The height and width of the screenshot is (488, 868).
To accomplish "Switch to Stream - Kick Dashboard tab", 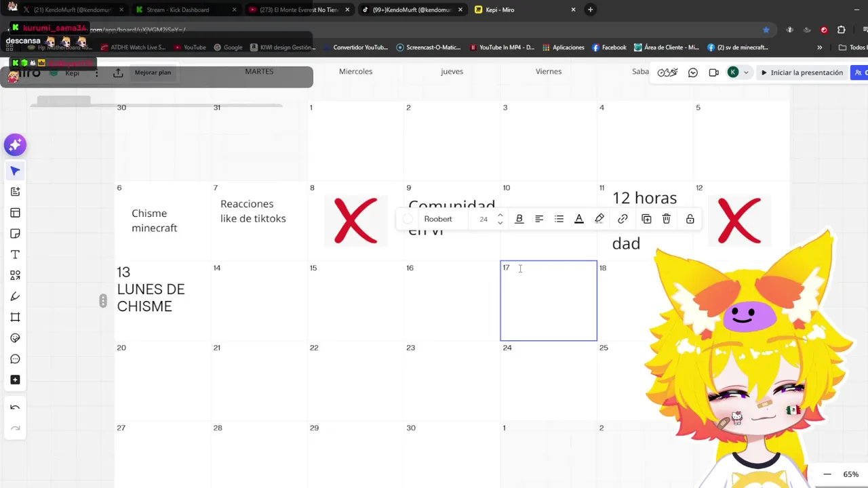I will coord(178,9).
